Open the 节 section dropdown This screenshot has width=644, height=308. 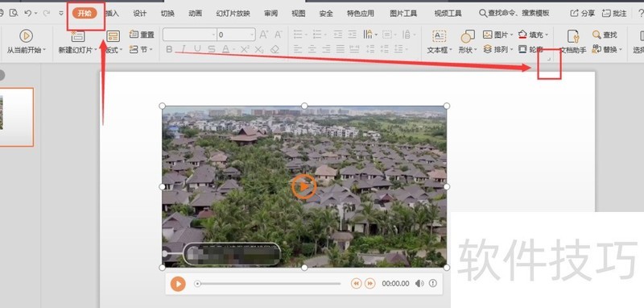(141, 49)
